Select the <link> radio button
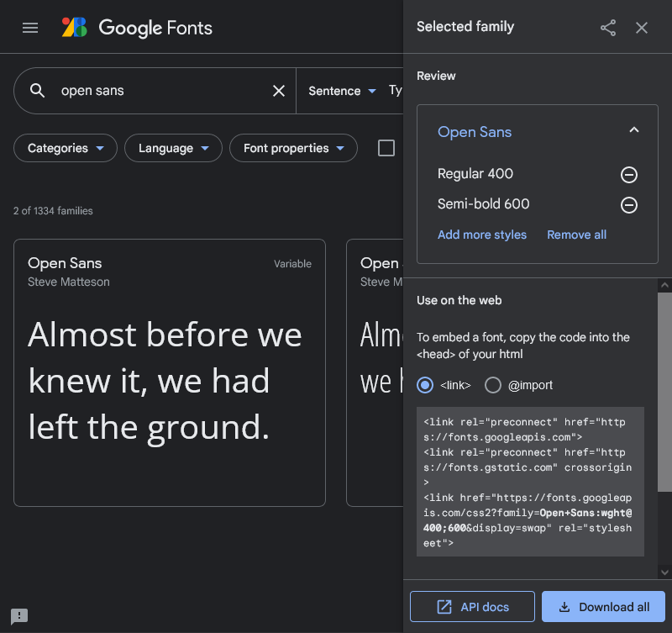The image size is (672, 633). [425, 385]
